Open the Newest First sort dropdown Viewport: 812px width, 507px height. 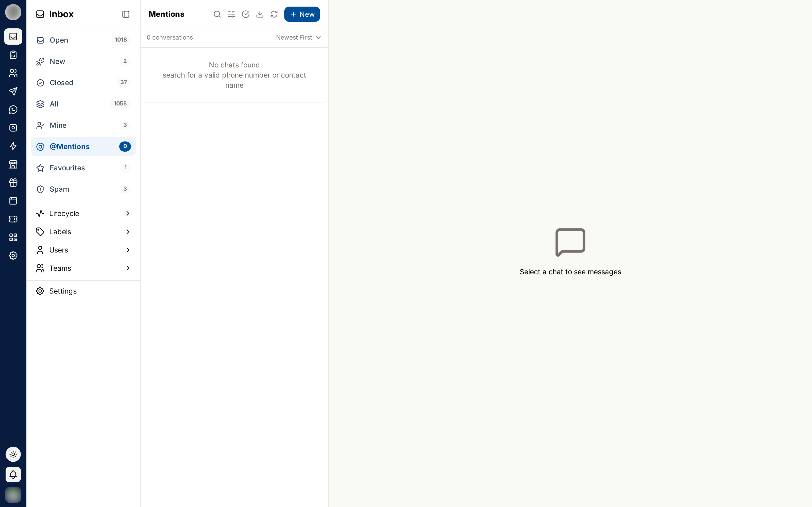(x=298, y=38)
